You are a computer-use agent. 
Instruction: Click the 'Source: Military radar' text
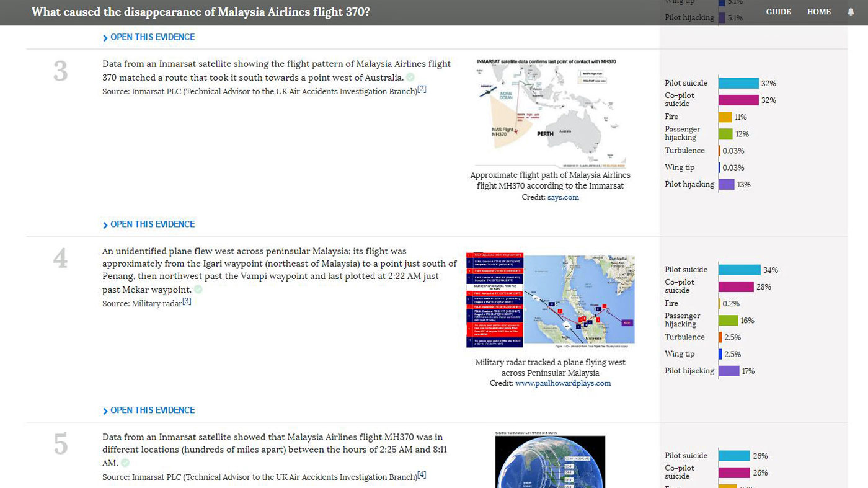142,304
